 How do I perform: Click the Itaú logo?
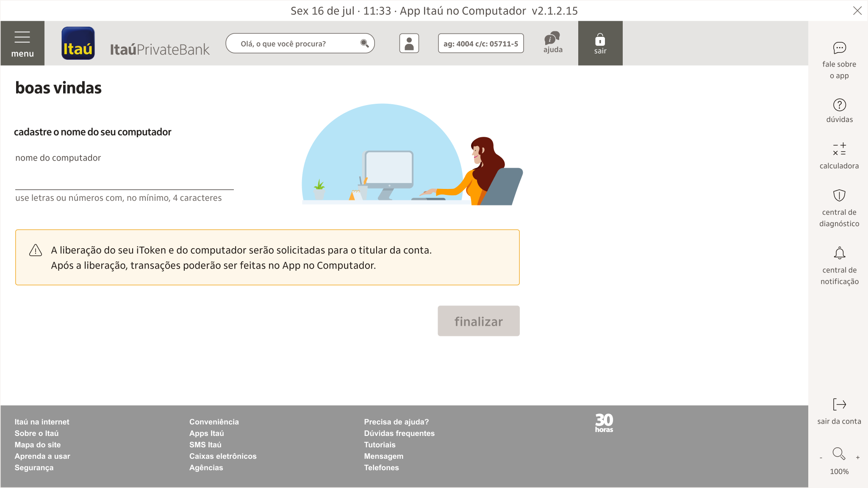78,43
